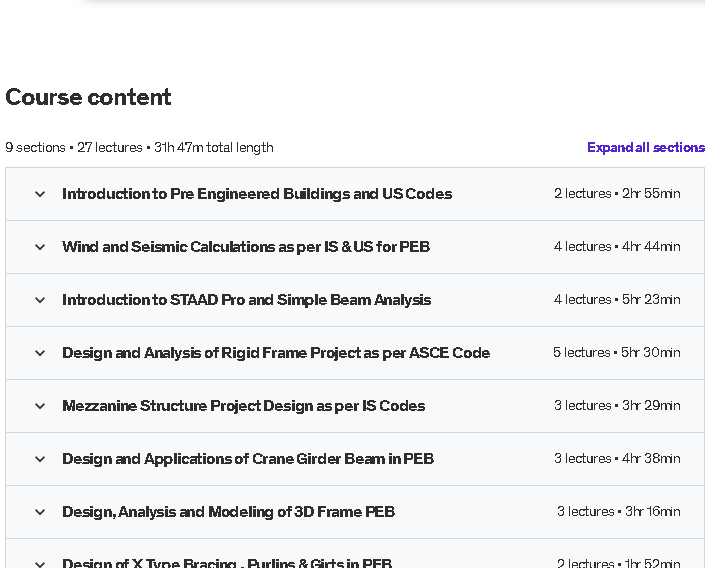Screen dimensions: 705x568
Task: Click the '3 lectures • 3hr 29min' text
Action: pyautogui.click(x=617, y=406)
